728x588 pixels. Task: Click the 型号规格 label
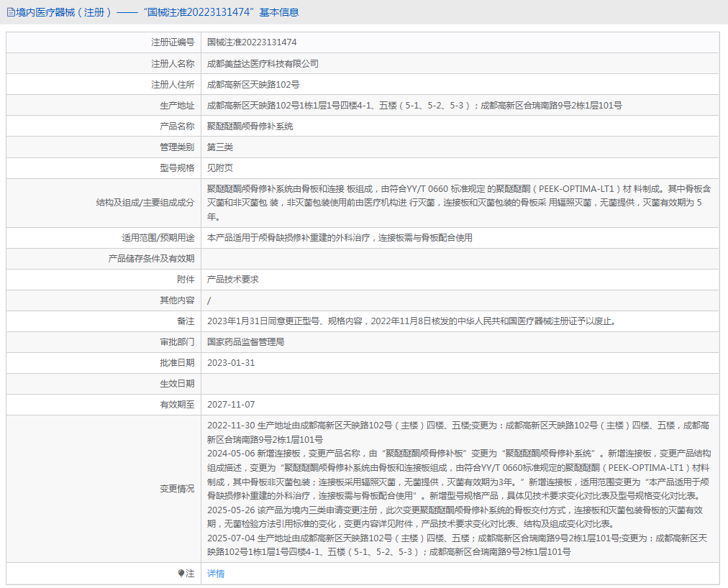point(177,168)
